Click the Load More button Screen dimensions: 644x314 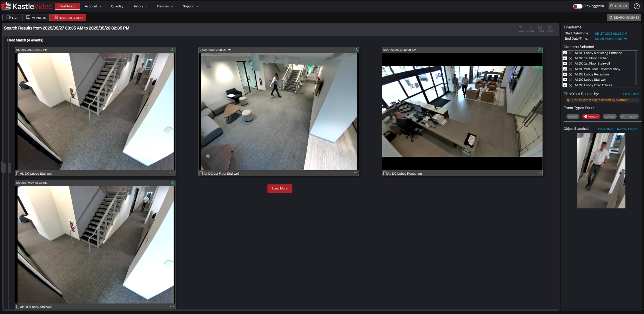(280, 188)
